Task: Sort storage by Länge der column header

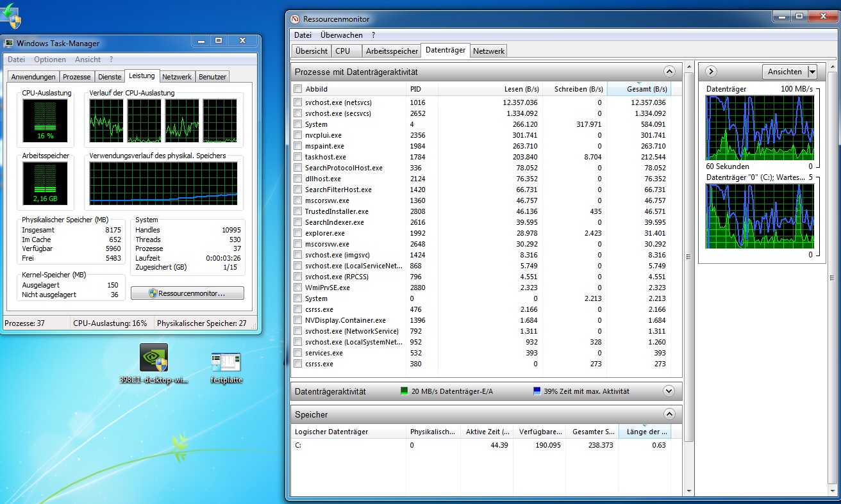Action: 644,432
